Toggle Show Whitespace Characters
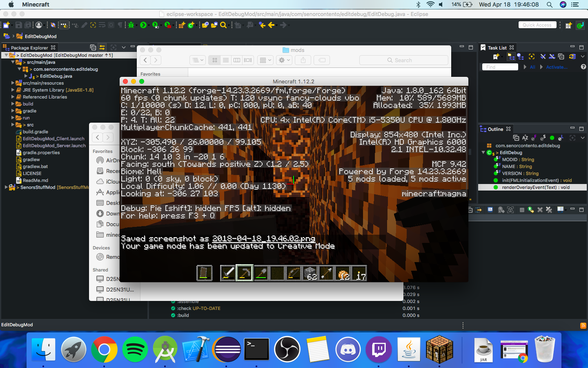Screen dimensions: 588x368 click(x=120, y=25)
